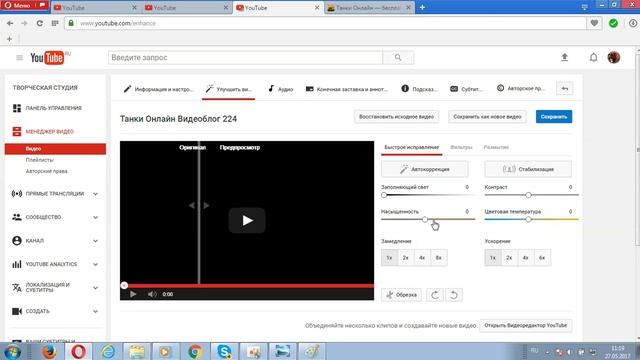
Task: Click Контраст slider handle
Action: point(528,195)
